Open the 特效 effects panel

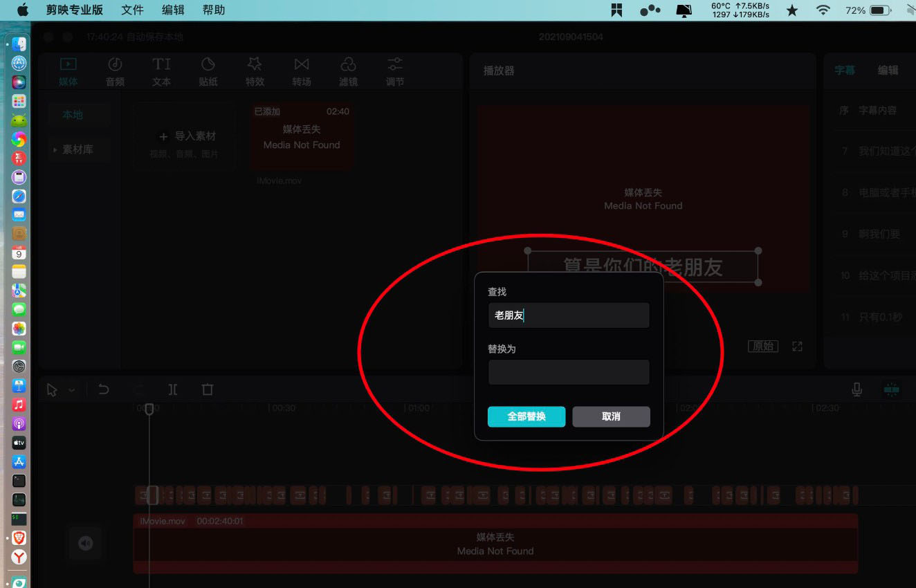255,71
